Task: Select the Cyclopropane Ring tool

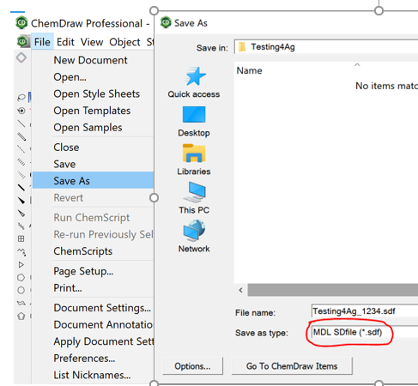Action: (21, 265)
